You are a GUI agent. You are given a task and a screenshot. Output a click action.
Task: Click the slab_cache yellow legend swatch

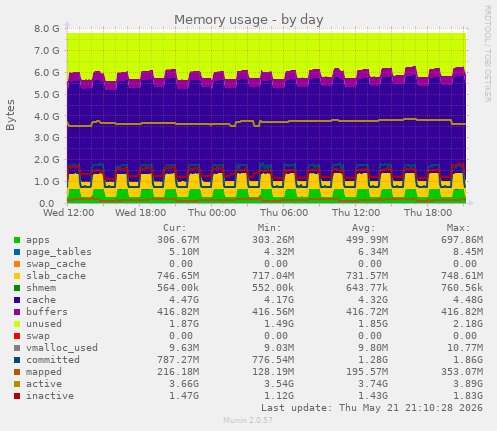point(17,276)
